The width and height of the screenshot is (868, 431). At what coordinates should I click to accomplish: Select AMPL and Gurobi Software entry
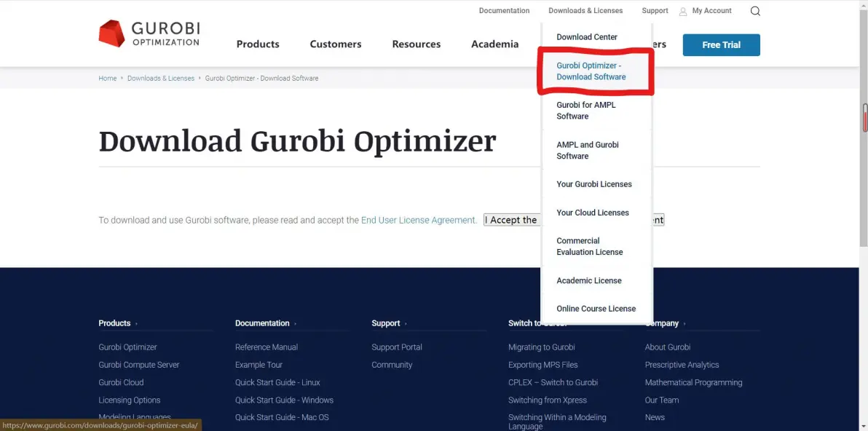point(588,151)
